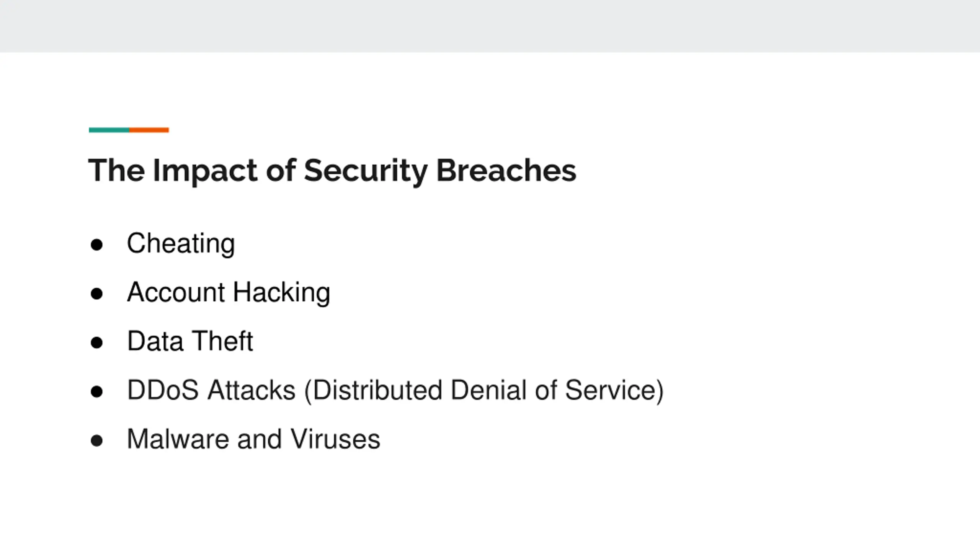Click the word "Breaches" in the title
The width and height of the screenshot is (980, 551).
click(x=506, y=170)
